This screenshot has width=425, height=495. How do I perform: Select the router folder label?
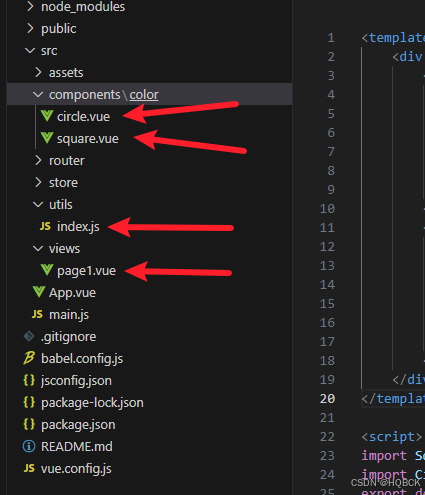67,161
